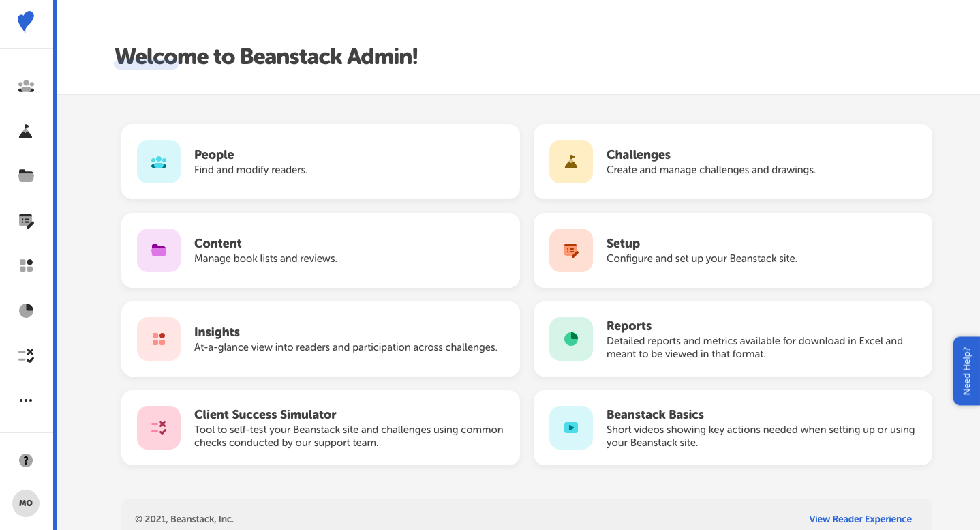Click 'Manage book lists and reviews.' text
The height and width of the screenshot is (530, 980).
[266, 259]
